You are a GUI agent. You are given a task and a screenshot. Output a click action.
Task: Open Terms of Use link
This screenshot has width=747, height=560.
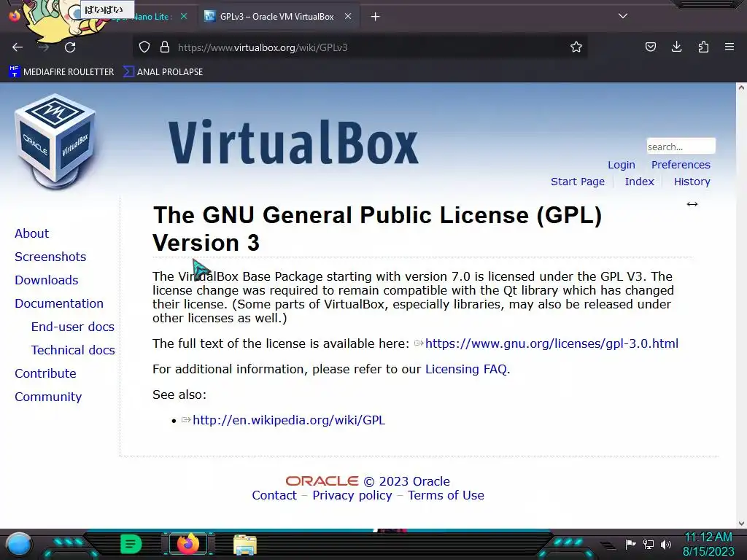coord(446,496)
